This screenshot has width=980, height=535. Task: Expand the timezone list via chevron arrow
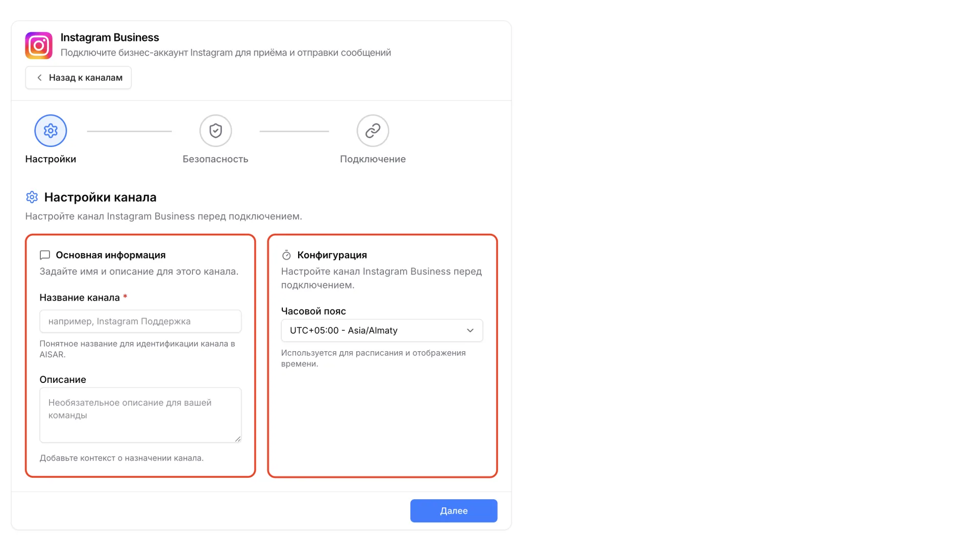pos(470,330)
